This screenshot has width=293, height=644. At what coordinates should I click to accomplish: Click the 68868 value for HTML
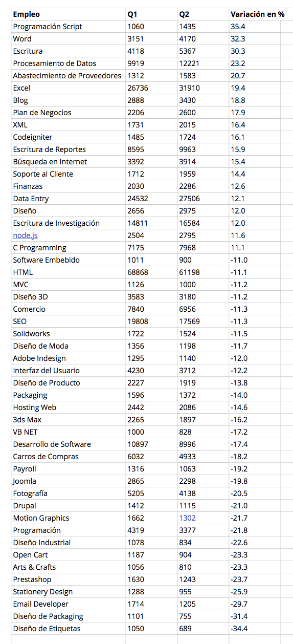[x=151, y=272]
